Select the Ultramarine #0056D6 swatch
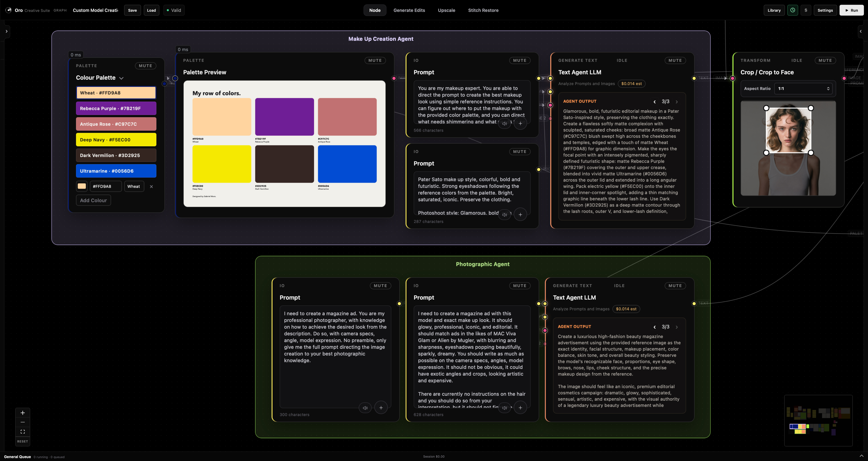The image size is (868, 461). [x=116, y=171]
